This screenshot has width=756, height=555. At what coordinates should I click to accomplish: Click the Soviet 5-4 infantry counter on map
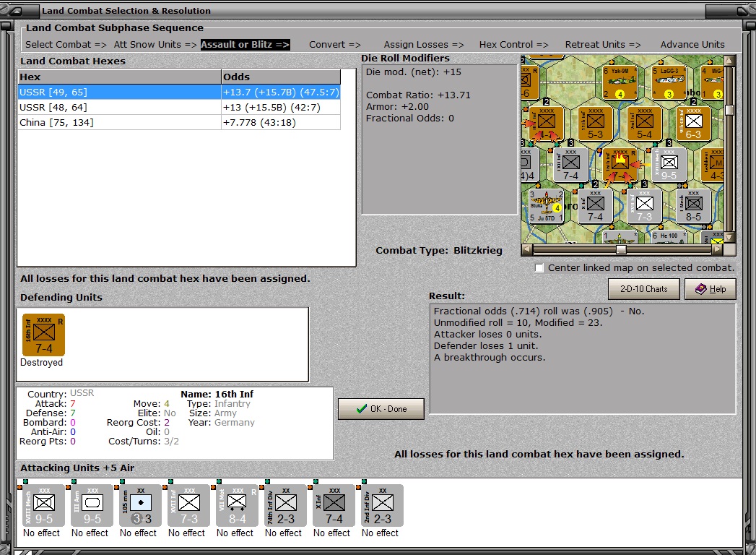[644, 124]
